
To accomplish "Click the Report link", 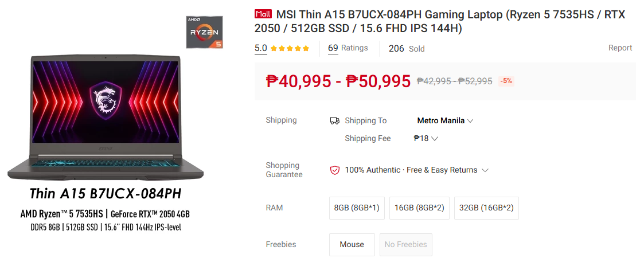I will point(620,48).
